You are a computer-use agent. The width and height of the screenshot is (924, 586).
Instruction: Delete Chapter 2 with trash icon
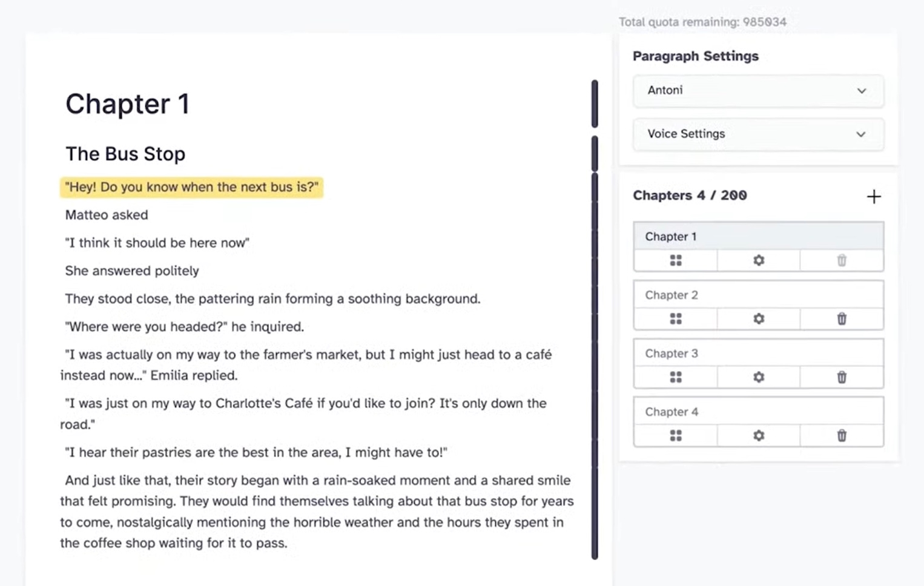(x=841, y=319)
